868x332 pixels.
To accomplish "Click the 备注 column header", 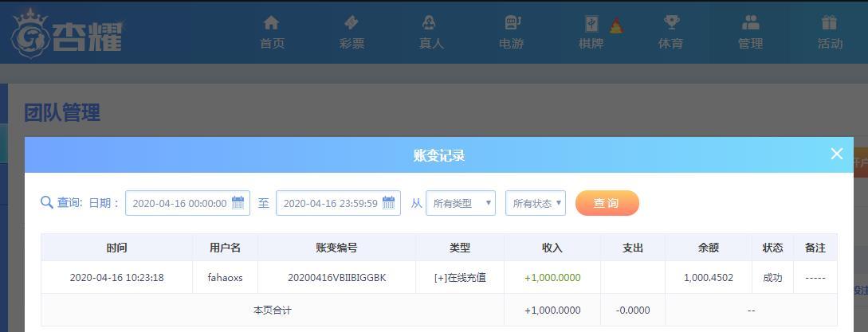I will [x=815, y=248].
